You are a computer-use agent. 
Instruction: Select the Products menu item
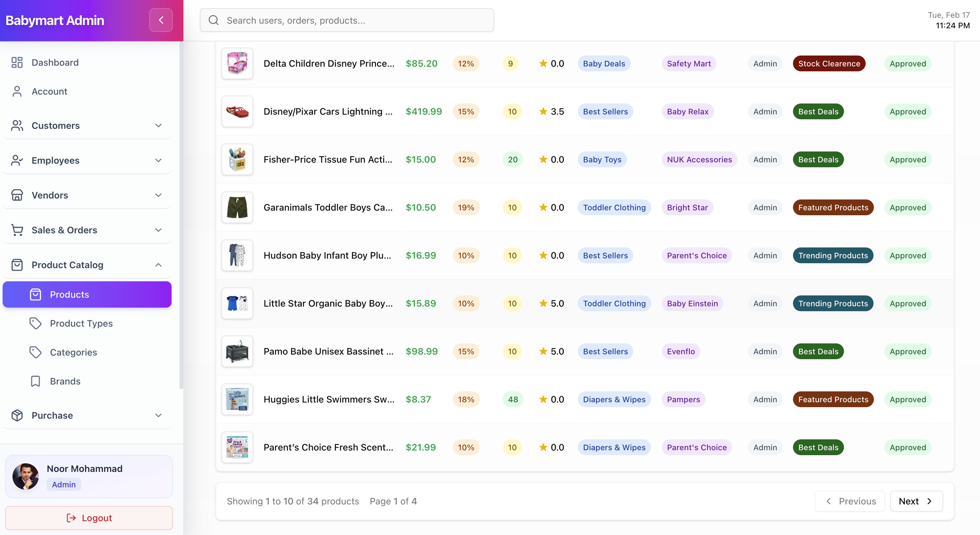coord(87,294)
